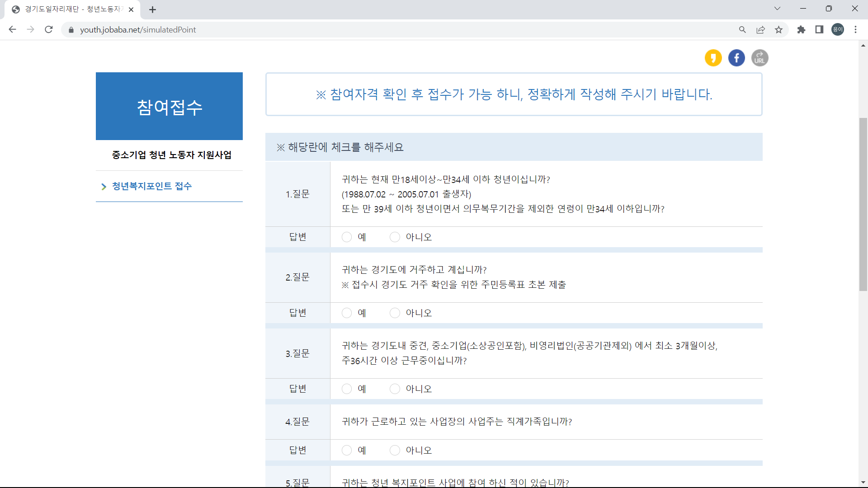Click the 청년복지포인트 접수 link

tap(152, 186)
